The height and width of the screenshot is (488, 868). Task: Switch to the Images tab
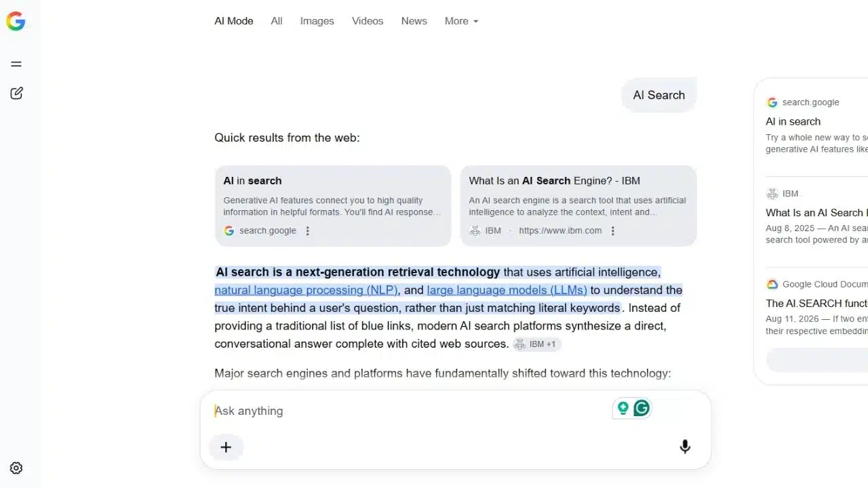click(x=317, y=21)
